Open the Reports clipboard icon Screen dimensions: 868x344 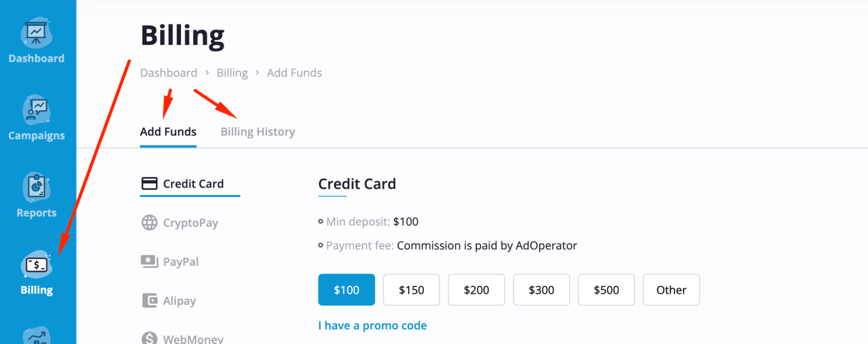point(36,187)
